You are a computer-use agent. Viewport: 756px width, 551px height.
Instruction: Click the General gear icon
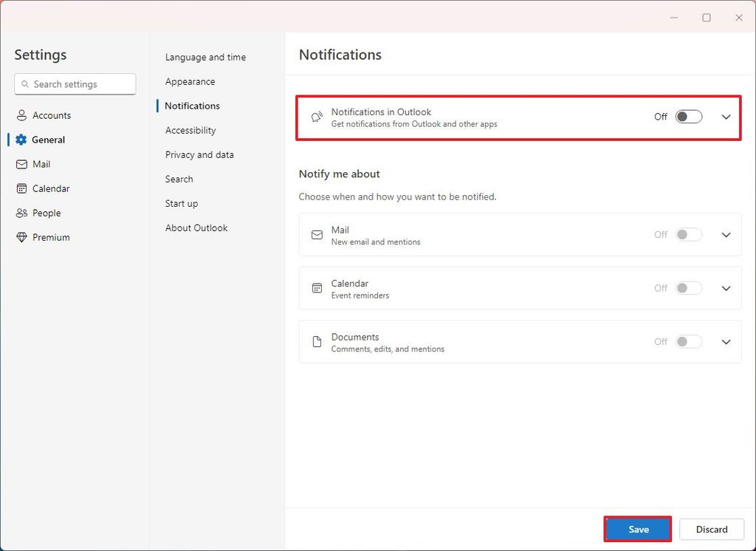pyautogui.click(x=22, y=140)
